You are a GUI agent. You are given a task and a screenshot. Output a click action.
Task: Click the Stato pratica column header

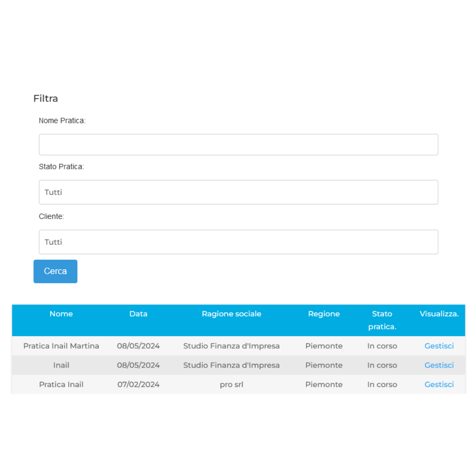pyautogui.click(x=382, y=320)
